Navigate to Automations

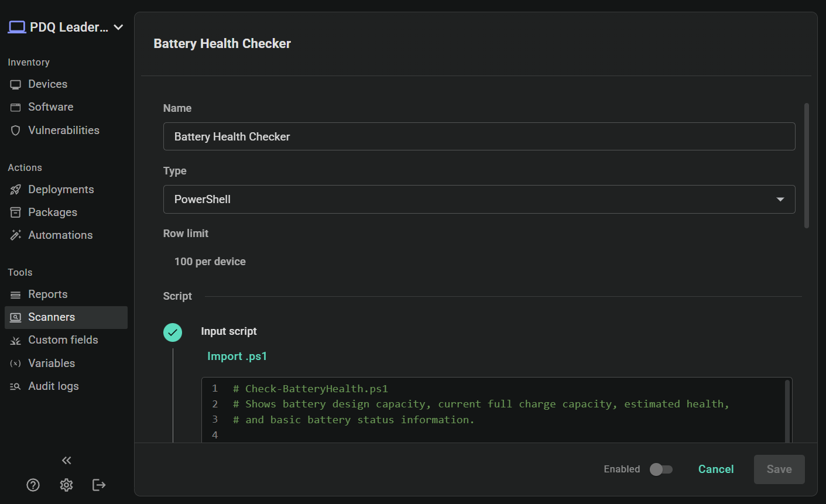[x=60, y=235]
